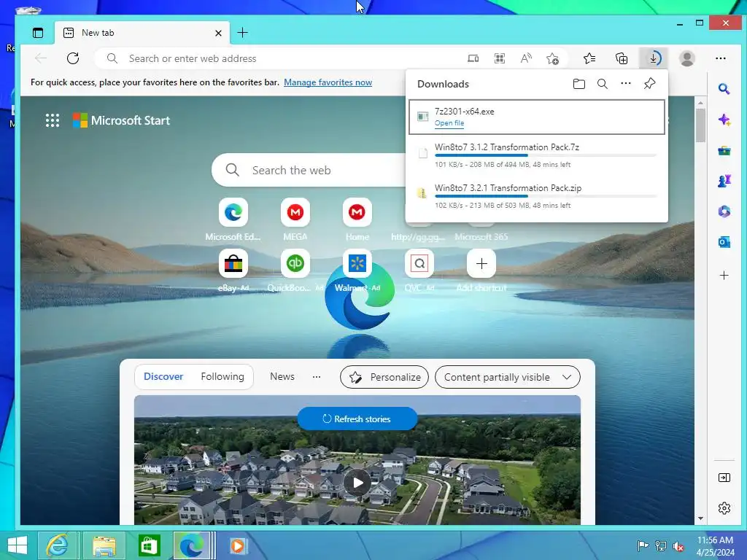Select Win8to7 3.2.1 Transformation Pack.zip download

(x=536, y=196)
